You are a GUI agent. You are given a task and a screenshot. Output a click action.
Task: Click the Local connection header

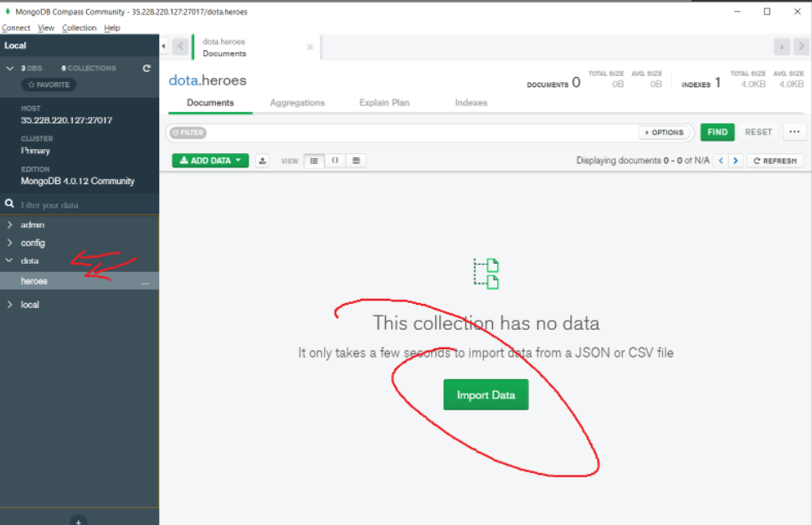[x=15, y=45]
